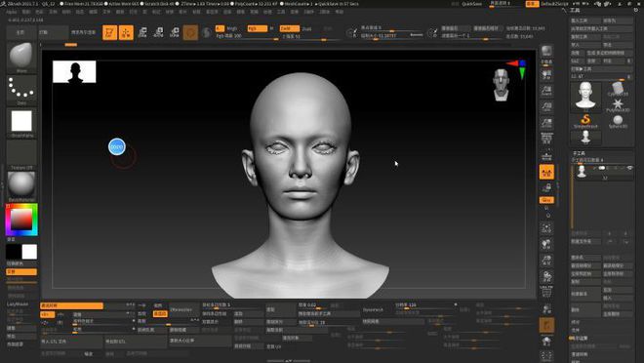Image resolution: width=644 pixels, height=363 pixels.
Task: Toggle the orange local symmetry icon on right shelf
Action: 546,172
